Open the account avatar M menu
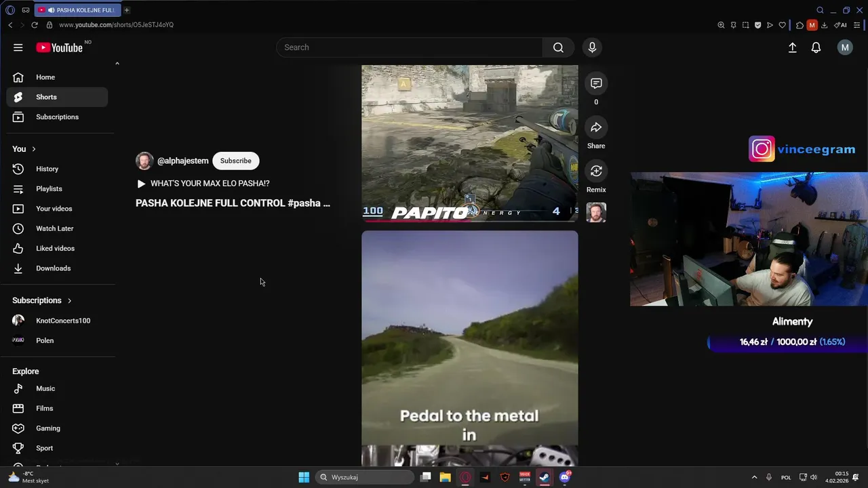The width and height of the screenshot is (868, 488). [844, 47]
